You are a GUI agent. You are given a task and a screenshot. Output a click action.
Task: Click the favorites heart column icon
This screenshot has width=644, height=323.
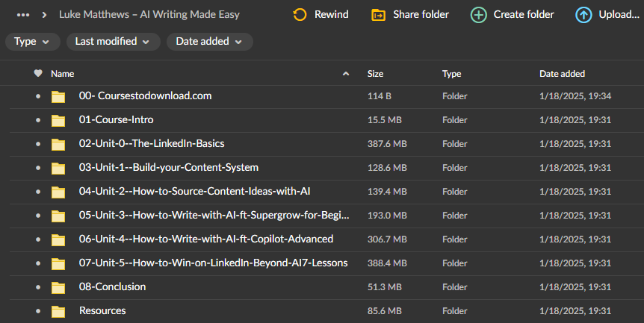[38, 73]
